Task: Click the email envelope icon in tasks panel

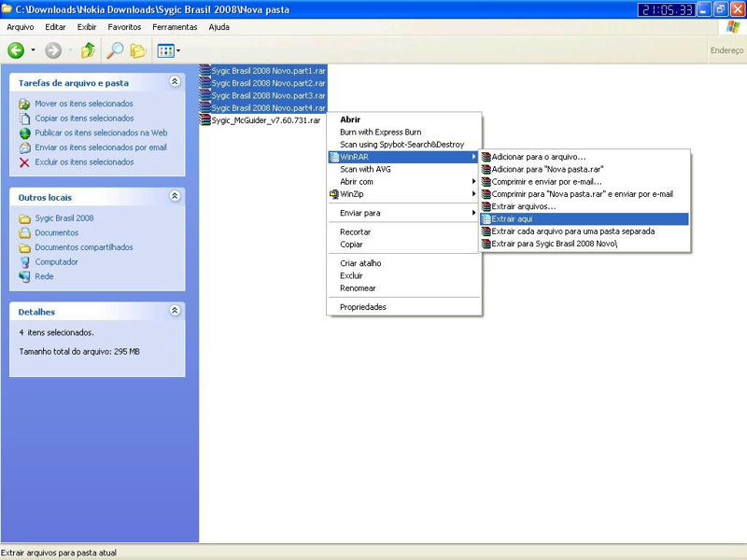Action: coord(25,147)
